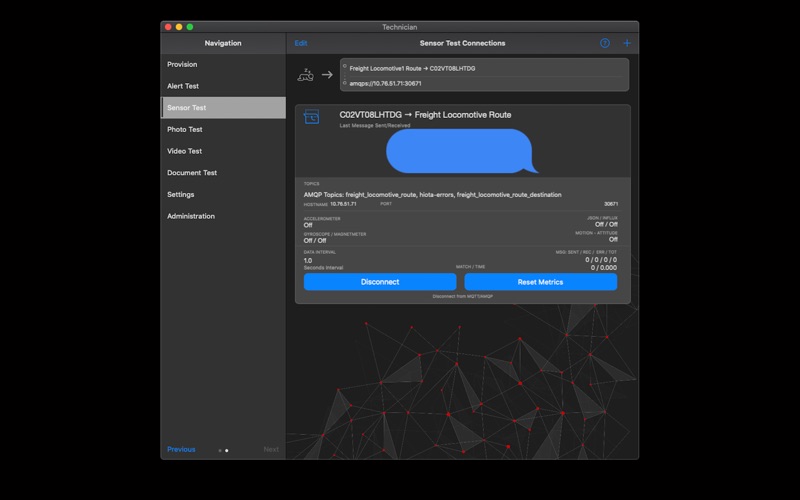
Task: Click Edit in the Sensor Test Connections header
Action: coord(301,43)
